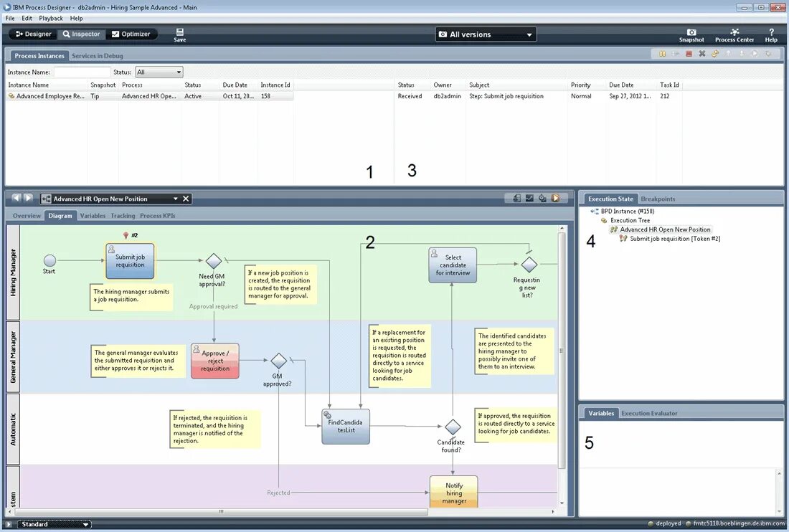Open the Standard dropdown in status bar
Viewport: 789px width, 532px height.
pos(53,524)
